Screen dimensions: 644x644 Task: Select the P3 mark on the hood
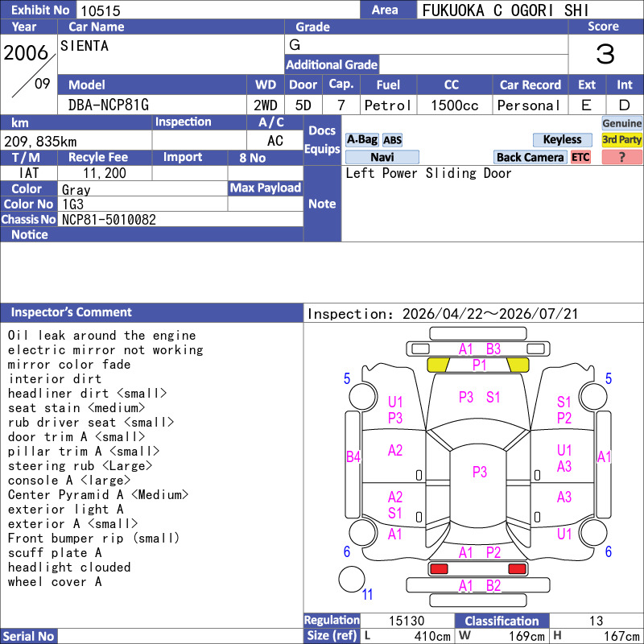pos(466,397)
